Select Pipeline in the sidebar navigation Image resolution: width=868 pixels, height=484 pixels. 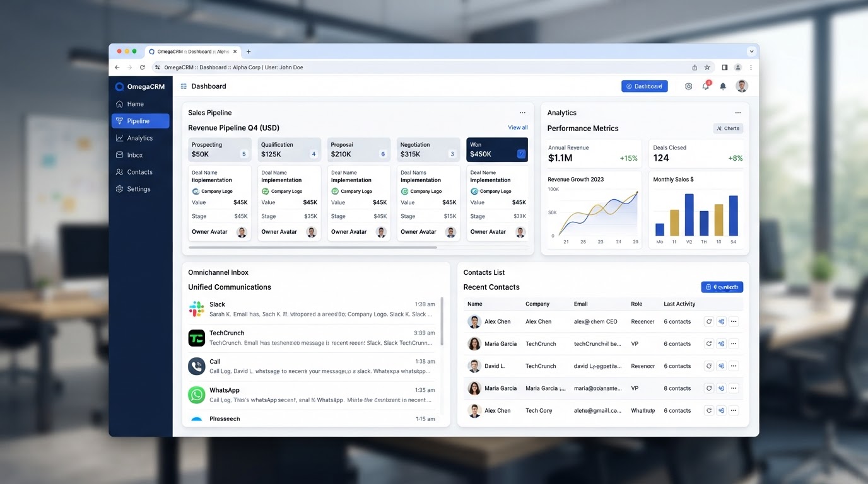[x=140, y=121]
